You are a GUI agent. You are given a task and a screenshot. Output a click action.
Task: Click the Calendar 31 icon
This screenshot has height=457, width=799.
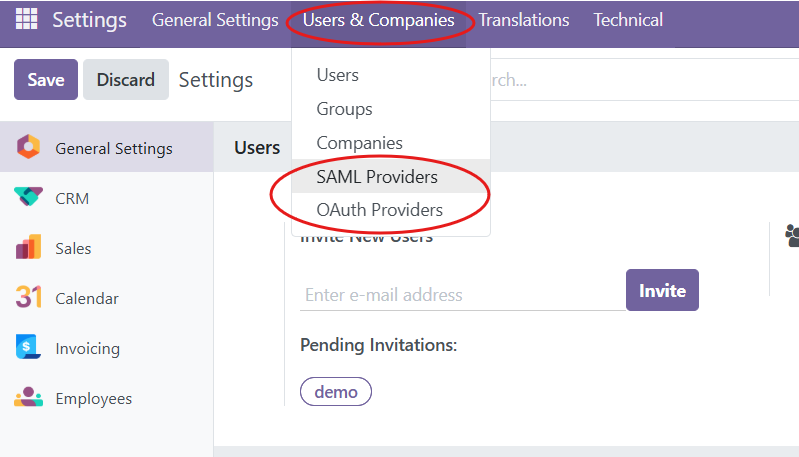pos(28,298)
